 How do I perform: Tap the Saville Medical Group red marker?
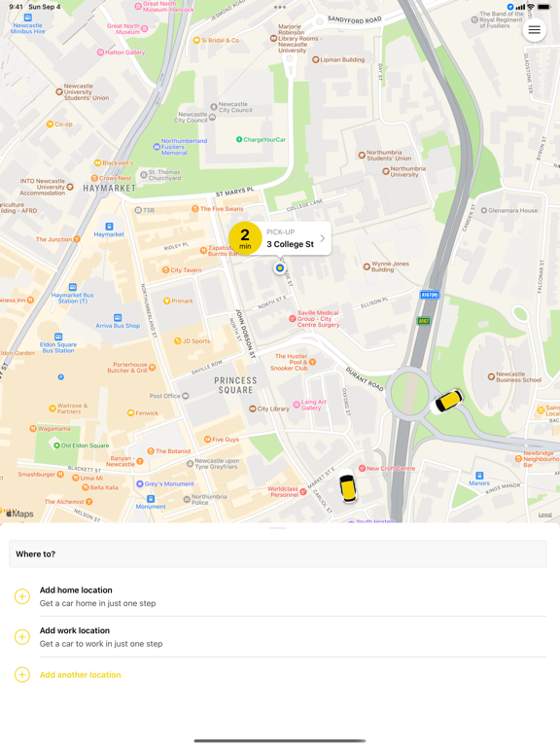(x=293, y=319)
